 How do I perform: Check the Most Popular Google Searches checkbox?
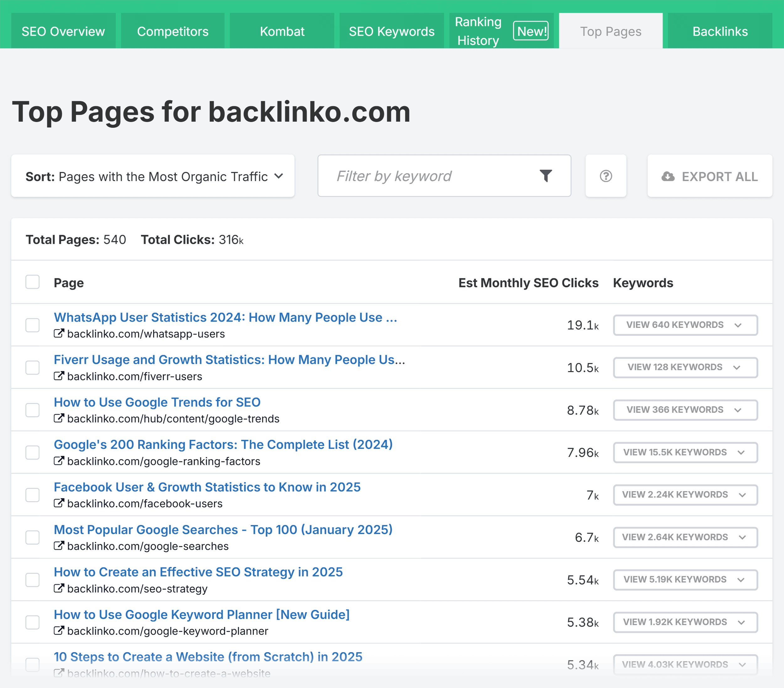33,537
